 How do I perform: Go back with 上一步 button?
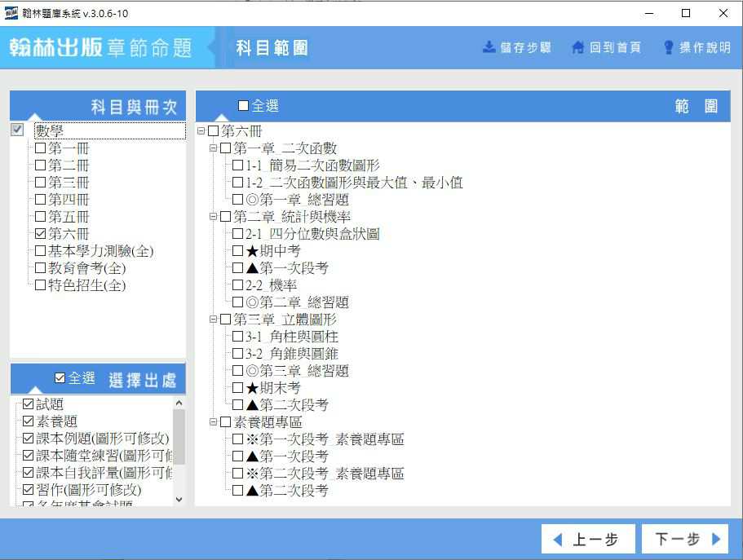[x=588, y=539]
